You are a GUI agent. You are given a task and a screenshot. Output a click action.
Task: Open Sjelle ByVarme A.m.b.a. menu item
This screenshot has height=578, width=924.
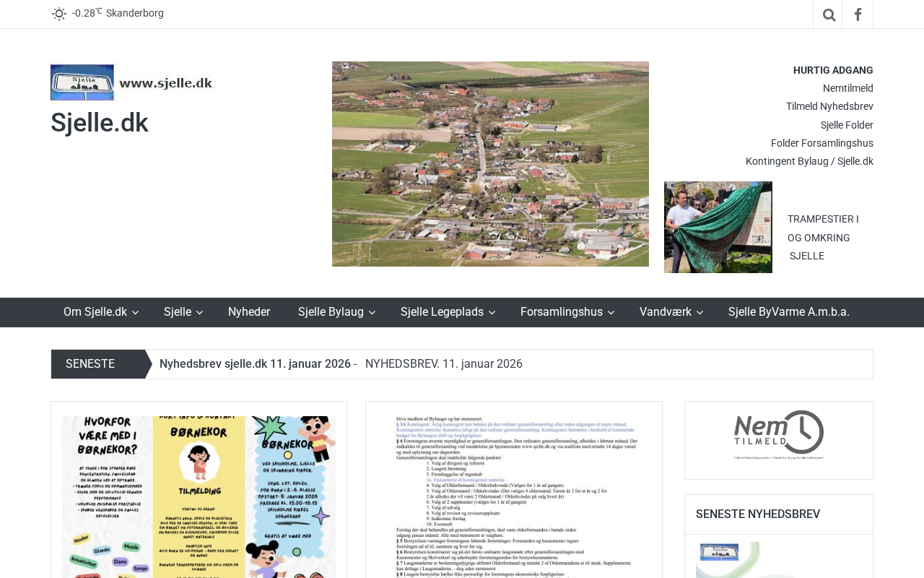click(x=789, y=312)
